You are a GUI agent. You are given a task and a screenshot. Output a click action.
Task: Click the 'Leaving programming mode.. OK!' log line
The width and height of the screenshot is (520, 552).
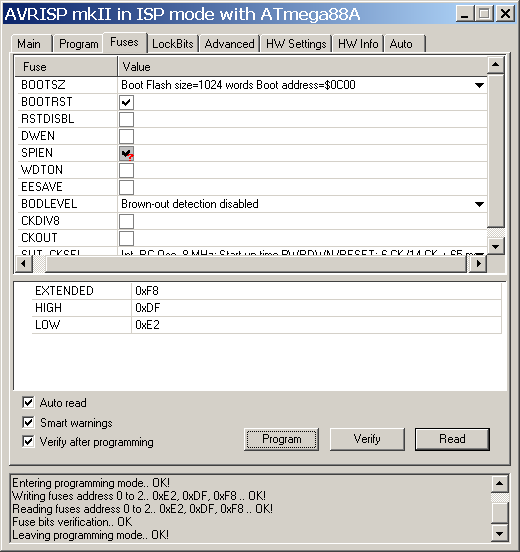coord(90,535)
